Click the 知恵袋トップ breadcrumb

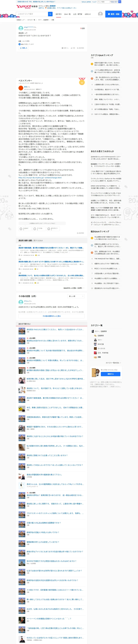tap(21, 20)
